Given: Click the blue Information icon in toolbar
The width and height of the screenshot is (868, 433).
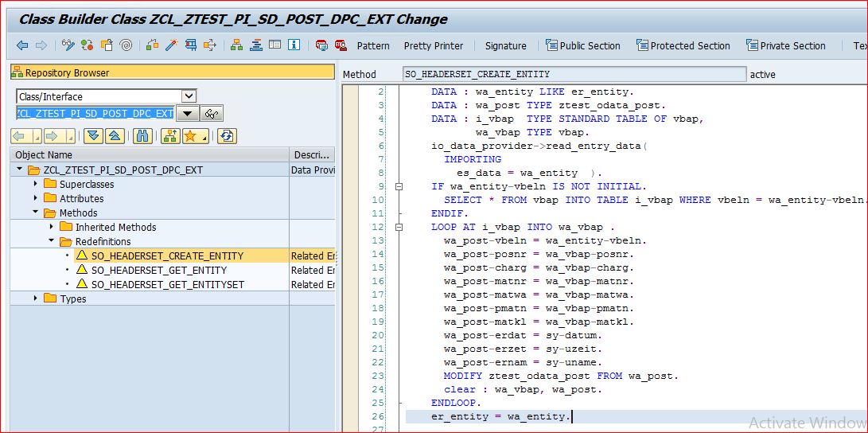Looking at the screenshot, I should 294,45.
